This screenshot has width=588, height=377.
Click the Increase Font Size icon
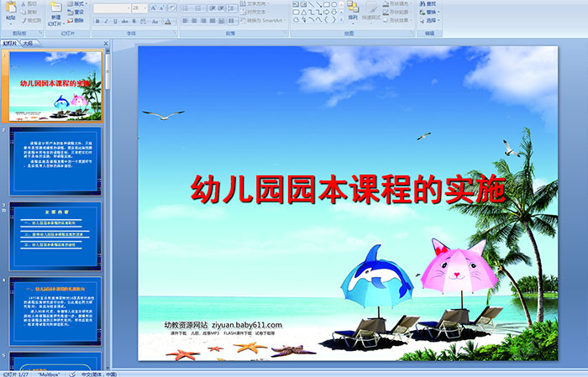click(x=154, y=8)
